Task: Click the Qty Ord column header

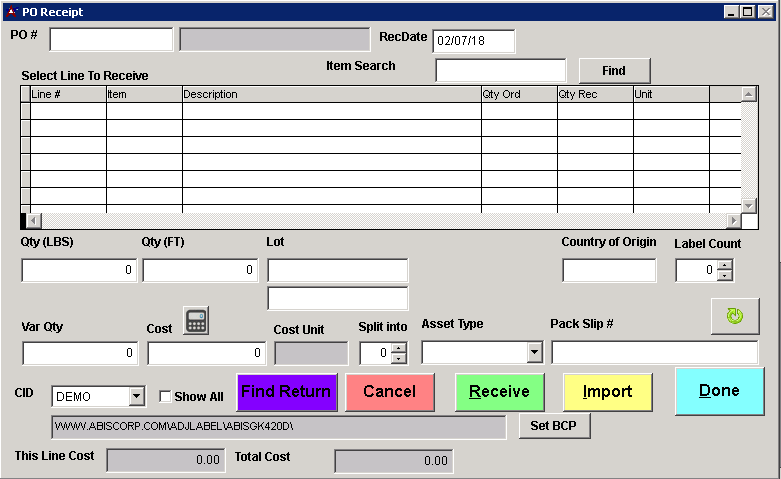Action: (518, 94)
